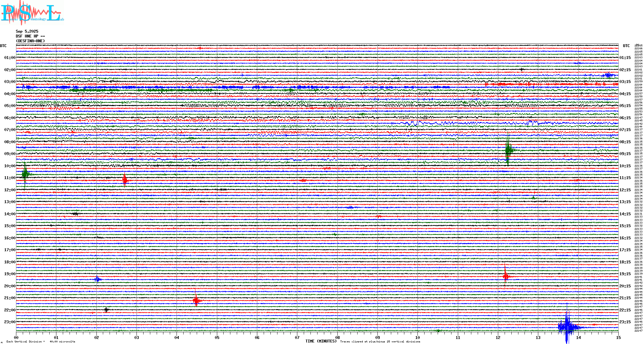
Task: Click the 15:00 hour label on left axis
Action: (x=10, y=226)
